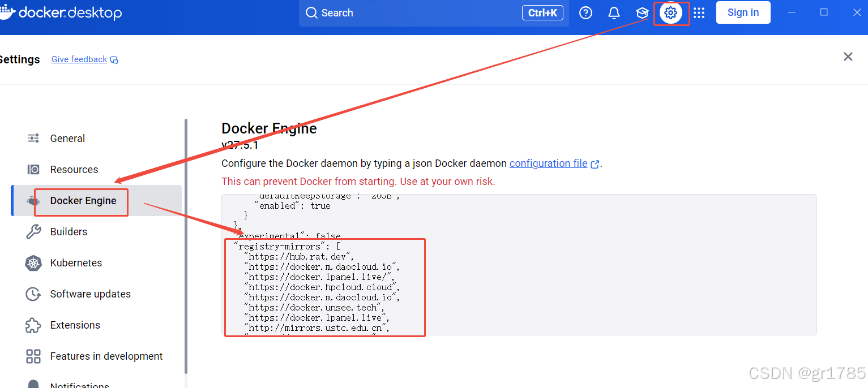Open Features in development section
Image resolution: width=868 pixels, height=388 pixels.
[x=106, y=356]
